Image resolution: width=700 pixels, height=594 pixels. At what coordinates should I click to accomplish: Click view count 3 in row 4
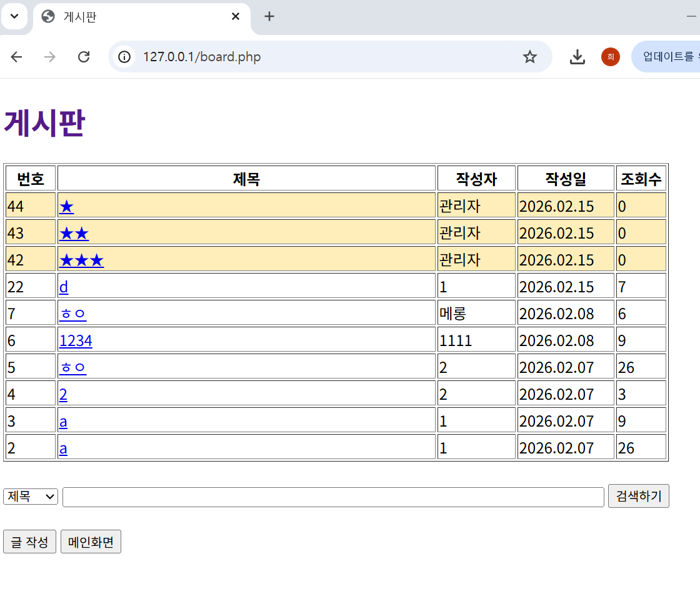pyautogui.click(x=641, y=393)
